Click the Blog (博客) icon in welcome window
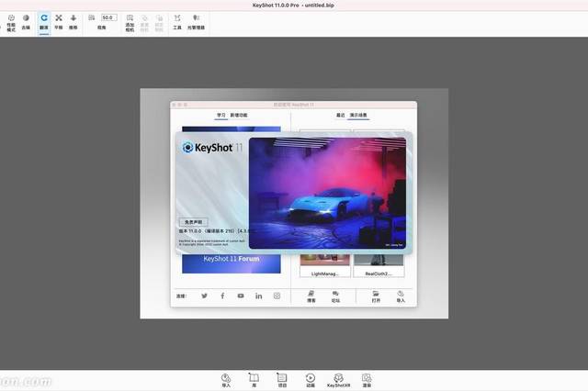Screen dimensions: 588x391 311,296
